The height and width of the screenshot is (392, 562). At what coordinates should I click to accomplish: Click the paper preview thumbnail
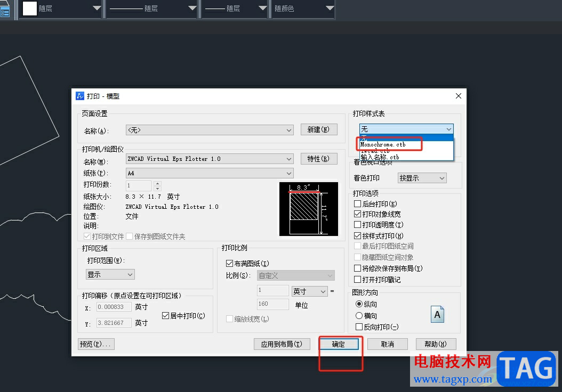coord(309,209)
